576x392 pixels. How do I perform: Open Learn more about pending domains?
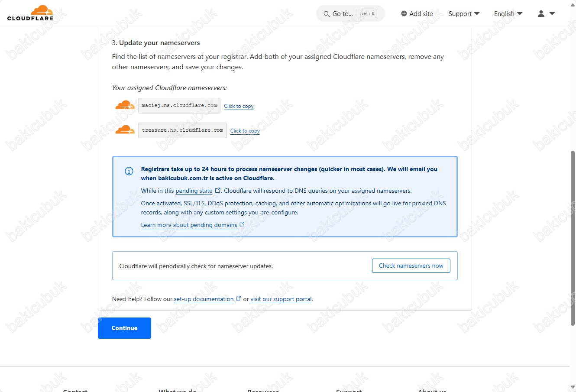[x=189, y=225]
